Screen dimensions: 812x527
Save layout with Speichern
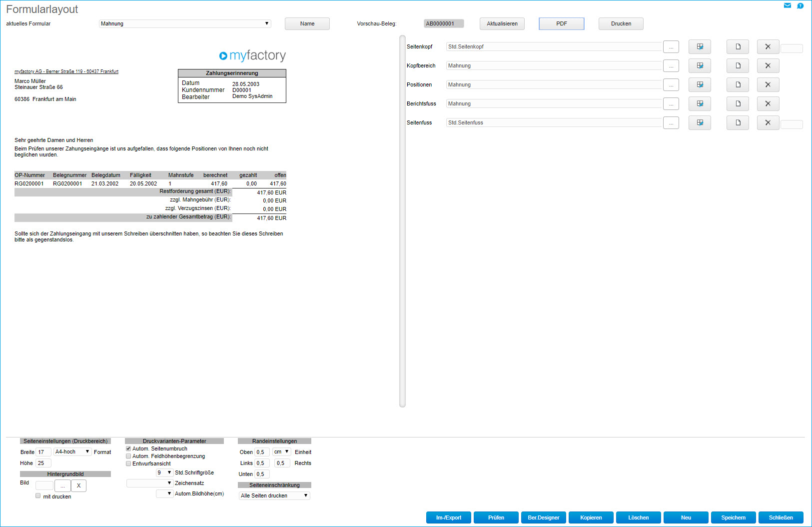tap(734, 517)
